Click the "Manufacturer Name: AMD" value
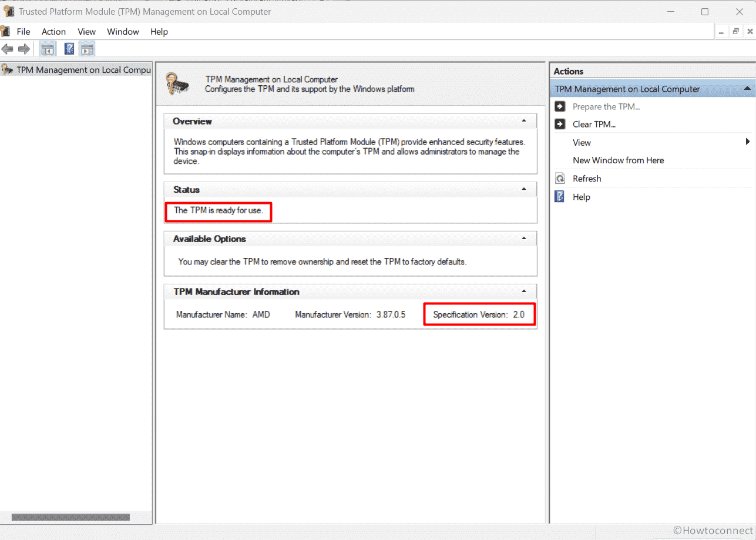 (x=223, y=314)
